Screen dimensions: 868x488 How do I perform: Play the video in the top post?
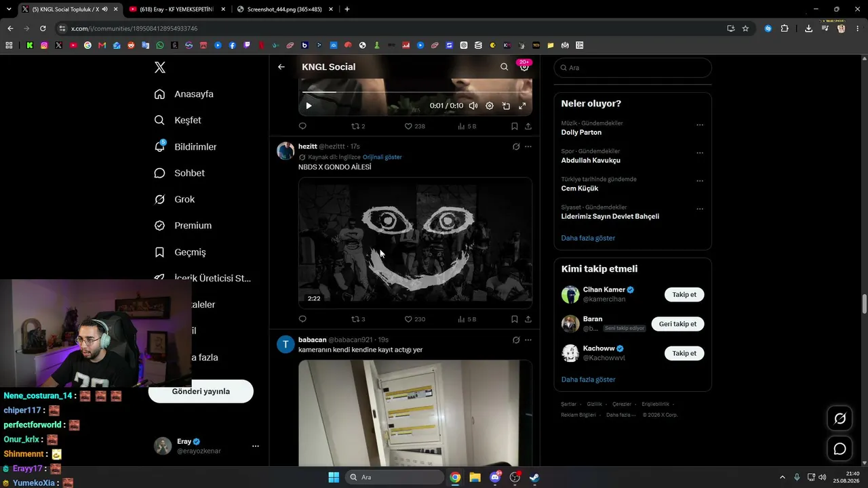[309, 106]
